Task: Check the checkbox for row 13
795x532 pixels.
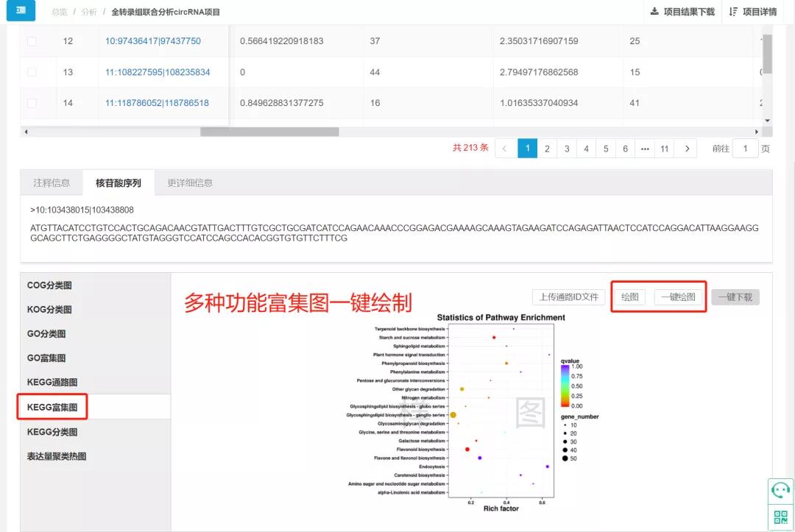Action: point(32,72)
